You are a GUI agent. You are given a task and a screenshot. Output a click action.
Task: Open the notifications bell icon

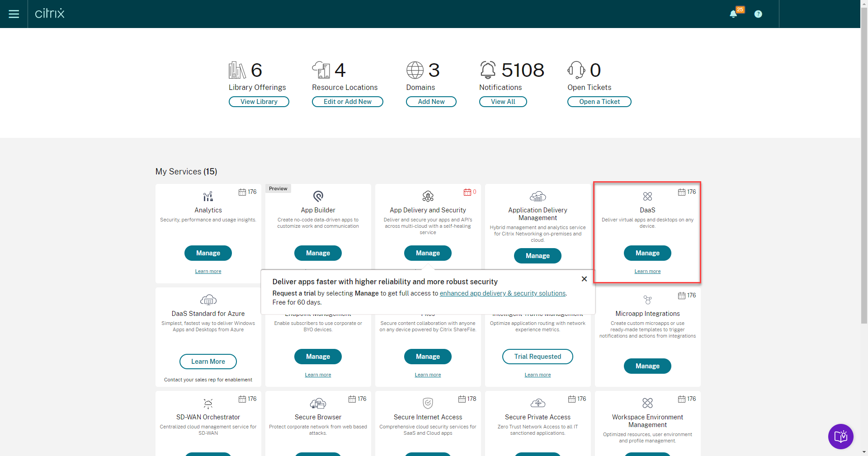(733, 14)
